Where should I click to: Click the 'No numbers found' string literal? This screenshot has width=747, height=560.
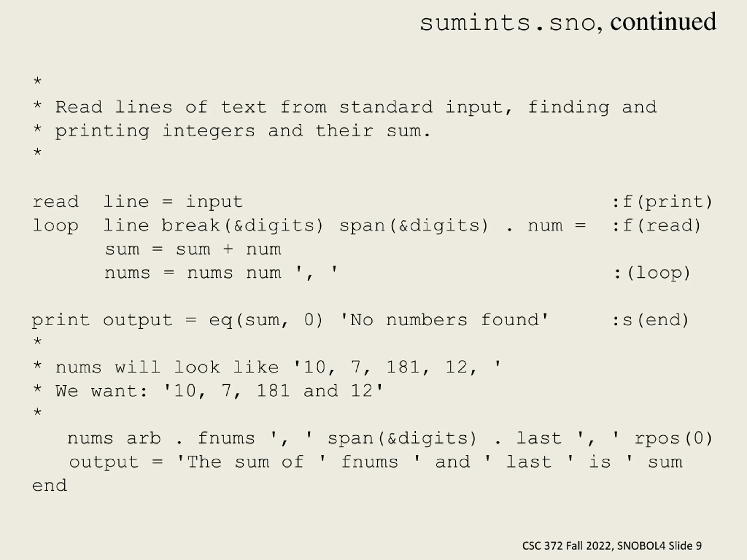point(444,320)
